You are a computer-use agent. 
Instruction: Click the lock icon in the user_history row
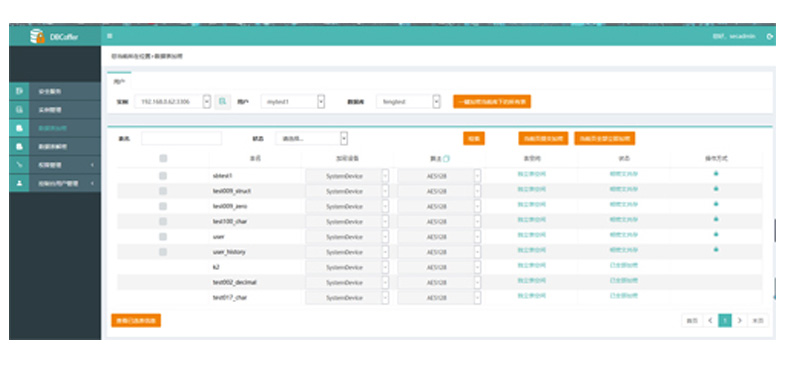716,249
